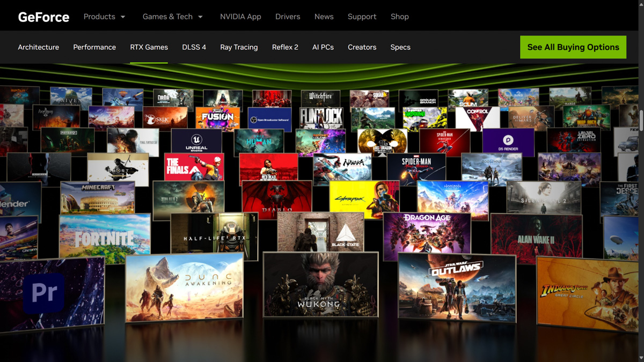Image resolution: width=644 pixels, height=362 pixels.
Task: Click the Half-Life 2 RTX card
Action: pyautogui.click(x=214, y=237)
